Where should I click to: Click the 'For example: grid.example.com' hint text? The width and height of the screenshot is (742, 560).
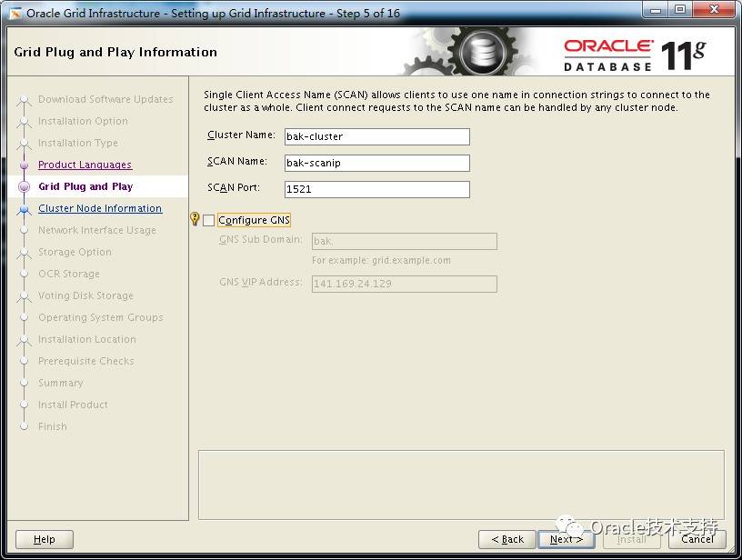click(381, 261)
